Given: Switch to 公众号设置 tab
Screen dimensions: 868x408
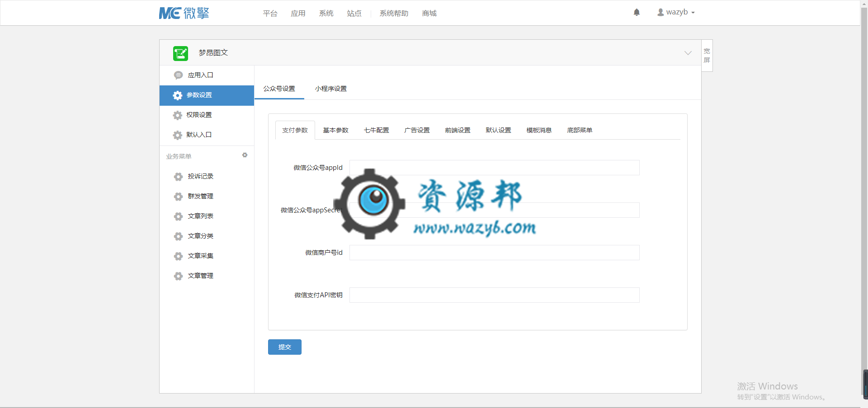Looking at the screenshot, I should [x=279, y=89].
